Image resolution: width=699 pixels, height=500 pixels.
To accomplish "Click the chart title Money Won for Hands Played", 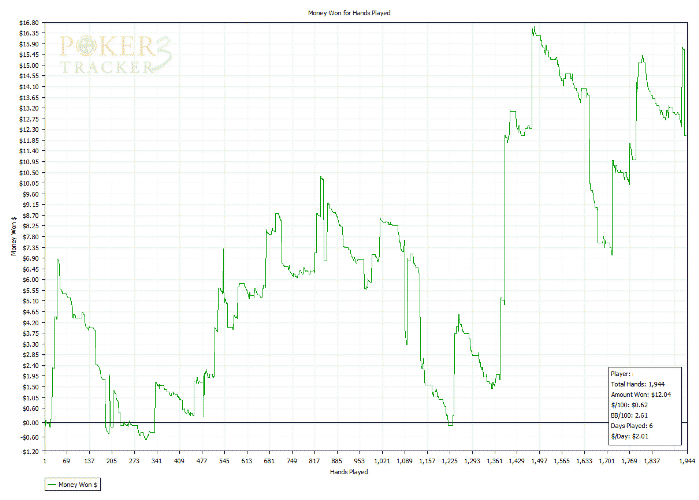I will (x=349, y=13).
